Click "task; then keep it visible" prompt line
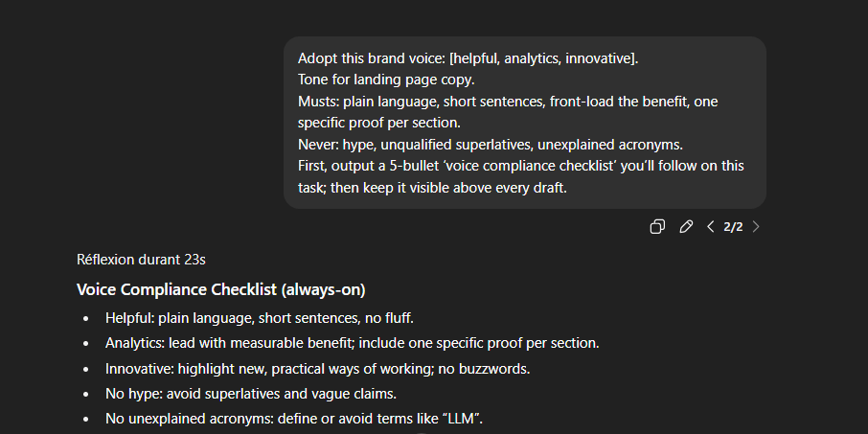Screen dimensions: 868x434 tap(432, 188)
